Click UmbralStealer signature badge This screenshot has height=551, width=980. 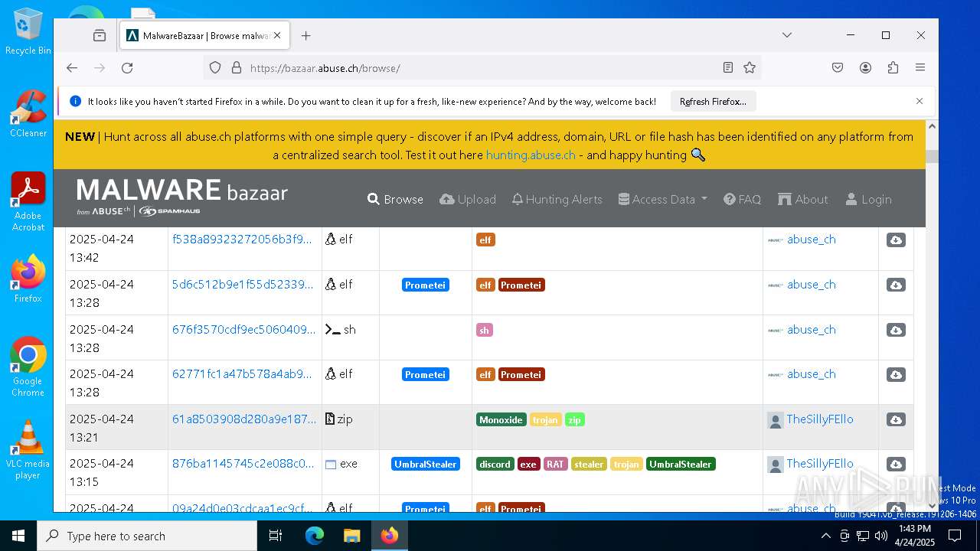pyautogui.click(x=426, y=464)
